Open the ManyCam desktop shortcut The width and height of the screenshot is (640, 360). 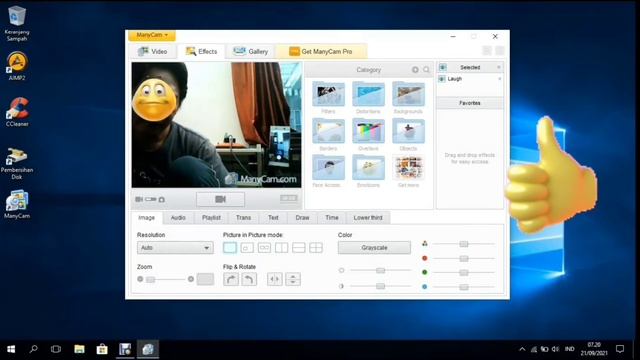click(x=17, y=204)
